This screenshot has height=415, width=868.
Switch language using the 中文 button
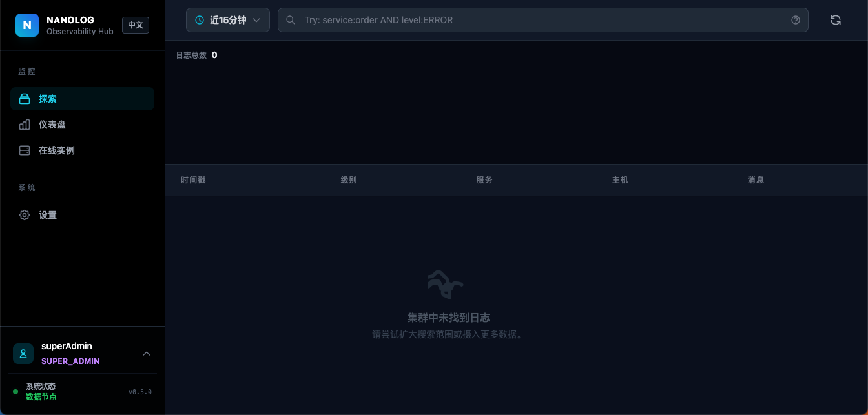(136, 25)
